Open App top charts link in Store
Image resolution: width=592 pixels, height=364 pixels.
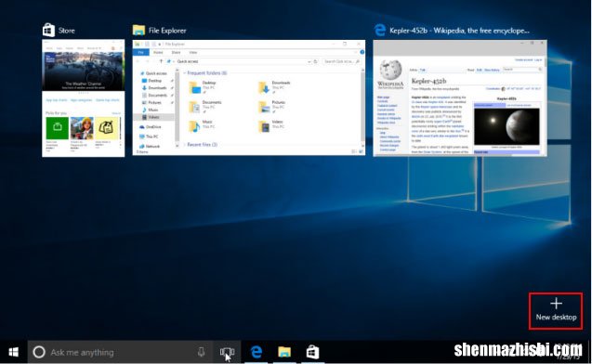tap(57, 100)
